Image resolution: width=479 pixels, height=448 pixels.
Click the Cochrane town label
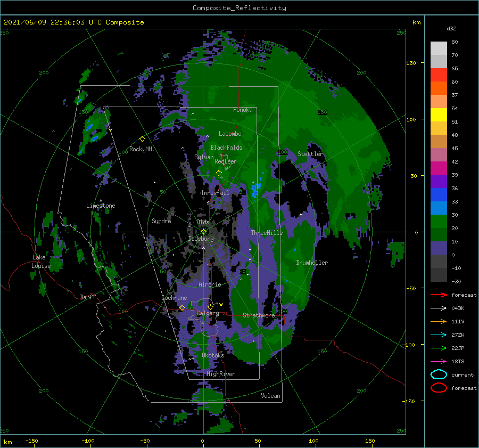174,298
